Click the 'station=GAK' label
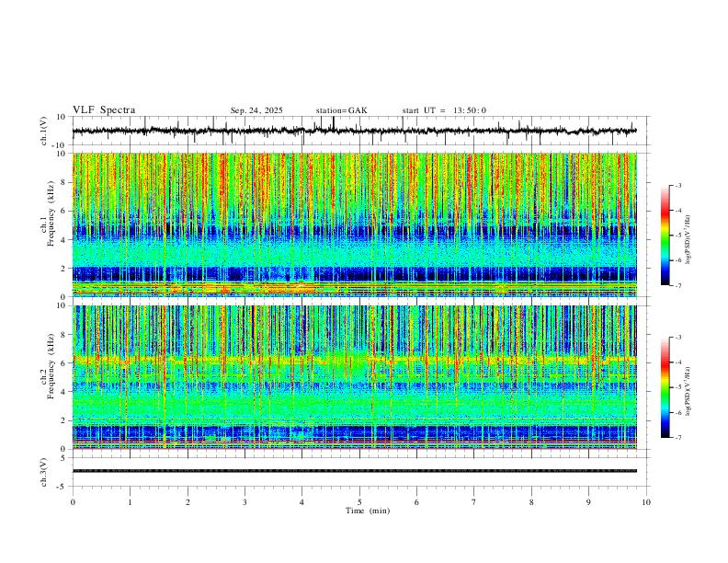 pyautogui.click(x=341, y=110)
